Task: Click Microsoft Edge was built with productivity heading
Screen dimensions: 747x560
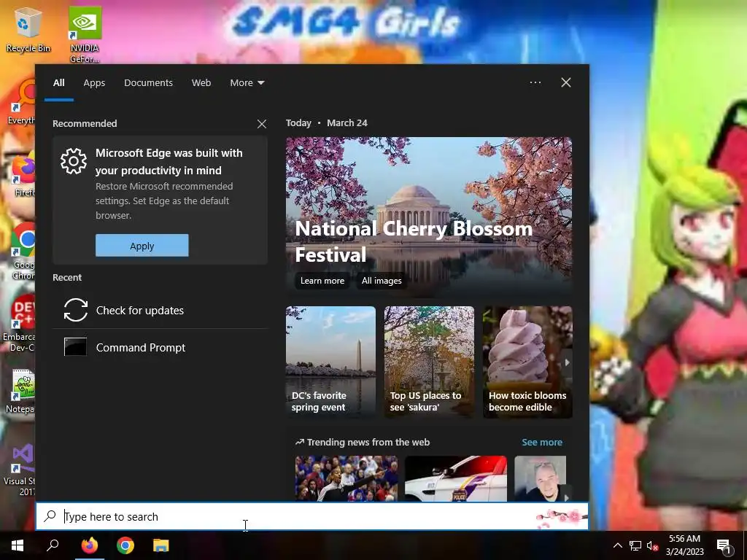Action: (169, 161)
